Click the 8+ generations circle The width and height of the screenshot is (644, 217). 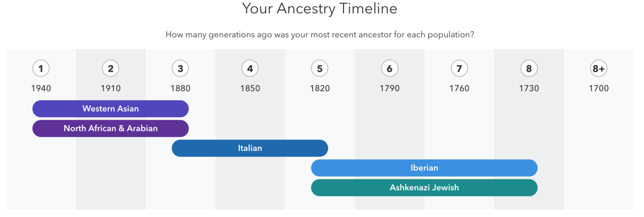pyautogui.click(x=599, y=69)
